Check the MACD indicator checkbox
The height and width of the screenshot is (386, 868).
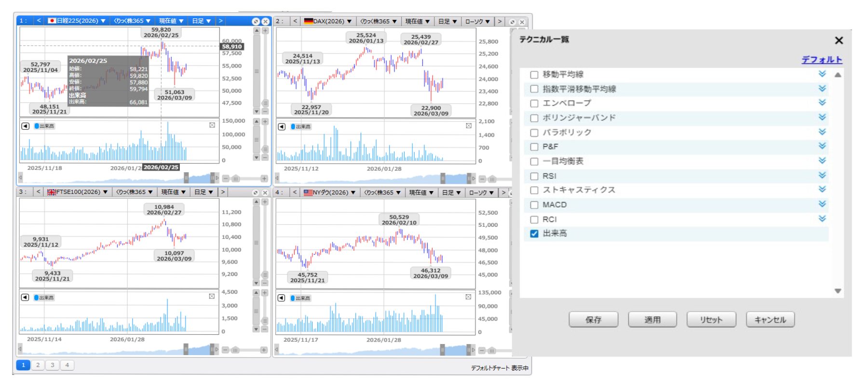click(x=534, y=205)
